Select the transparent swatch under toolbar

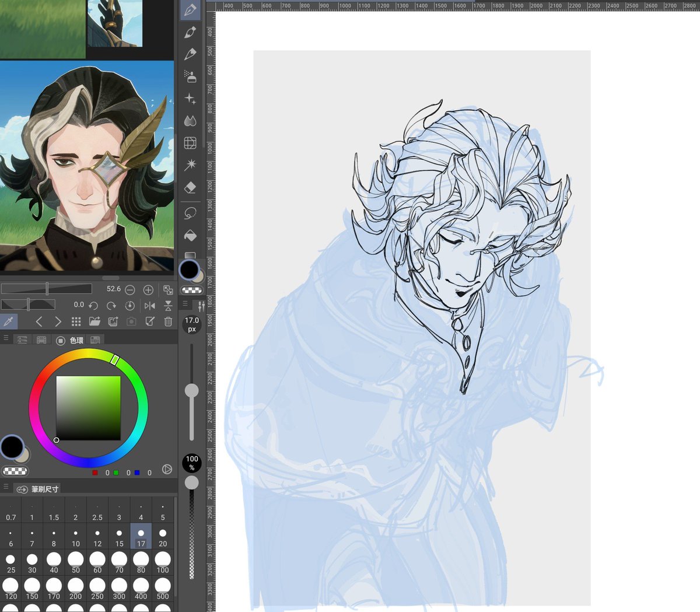tap(192, 290)
